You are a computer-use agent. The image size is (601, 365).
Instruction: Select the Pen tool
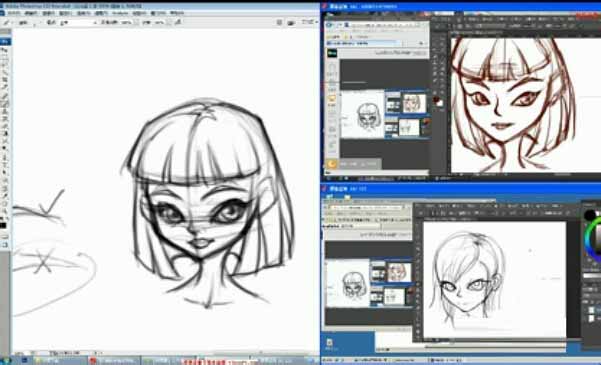click(x=5, y=157)
